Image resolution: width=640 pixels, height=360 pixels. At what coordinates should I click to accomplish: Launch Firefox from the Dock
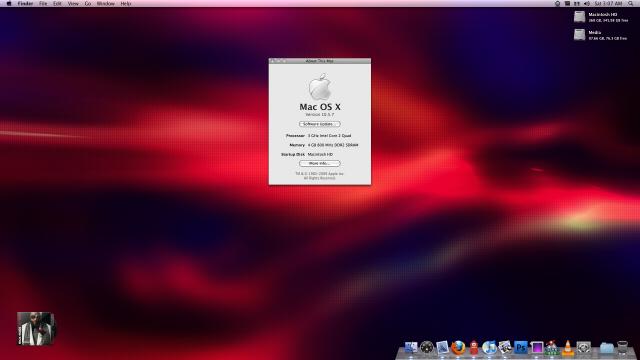pos(458,348)
